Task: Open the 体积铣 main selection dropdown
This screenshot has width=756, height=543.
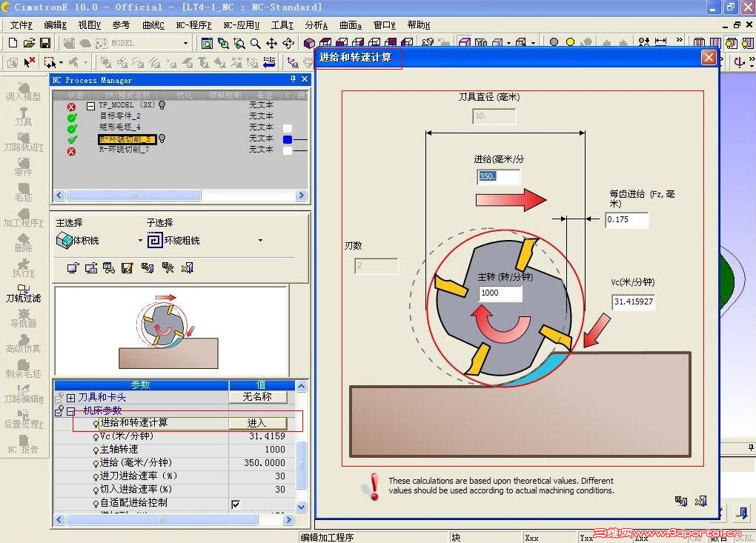Action: pyautogui.click(x=140, y=241)
